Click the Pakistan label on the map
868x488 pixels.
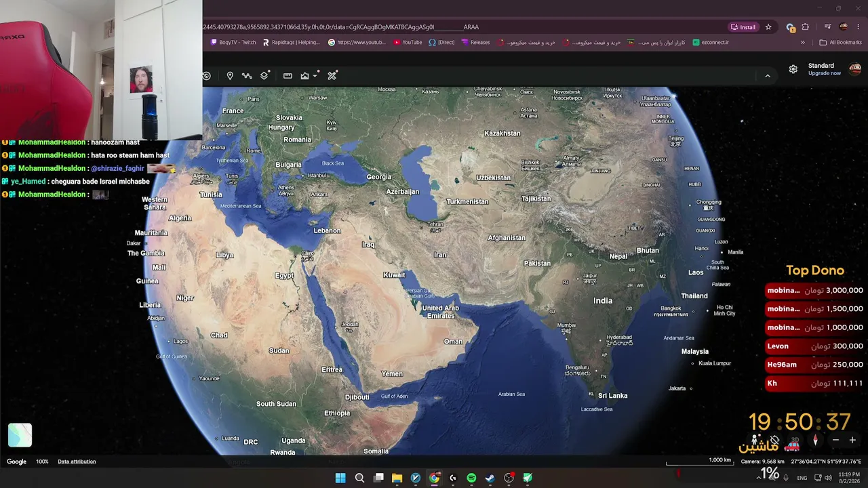pyautogui.click(x=537, y=263)
